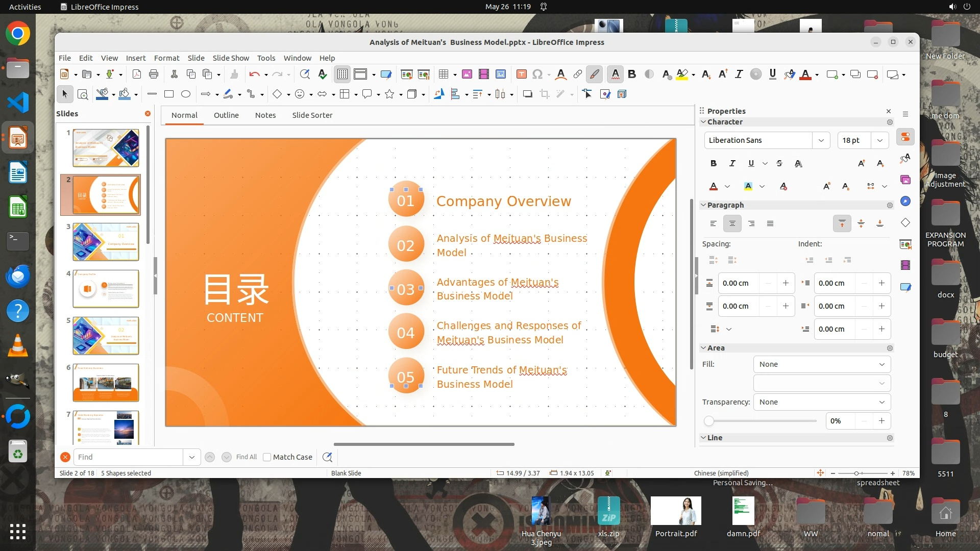
Task: Click the Print icon in toolbar
Action: point(154,74)
